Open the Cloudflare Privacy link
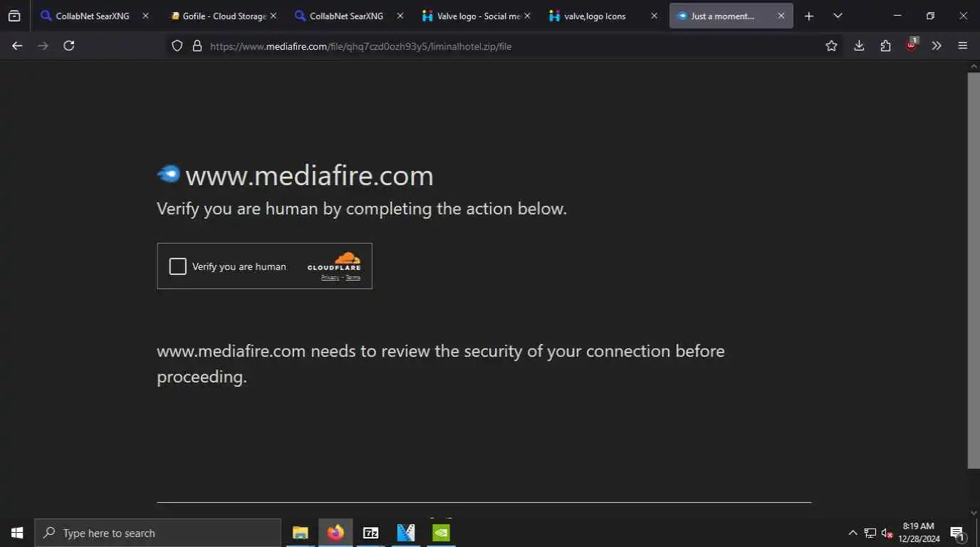Image resolution: width=980 pixels, height=547 pixels. pos(330,278)
